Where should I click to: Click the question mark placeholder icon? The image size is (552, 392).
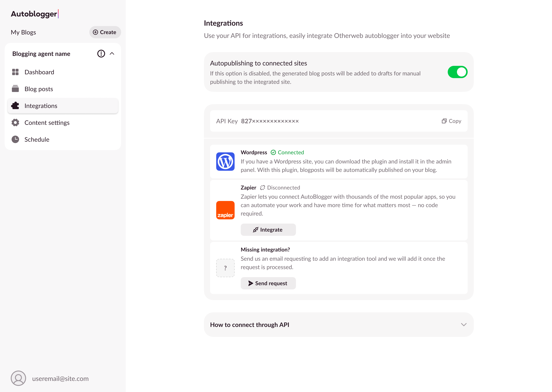[225, 268]
